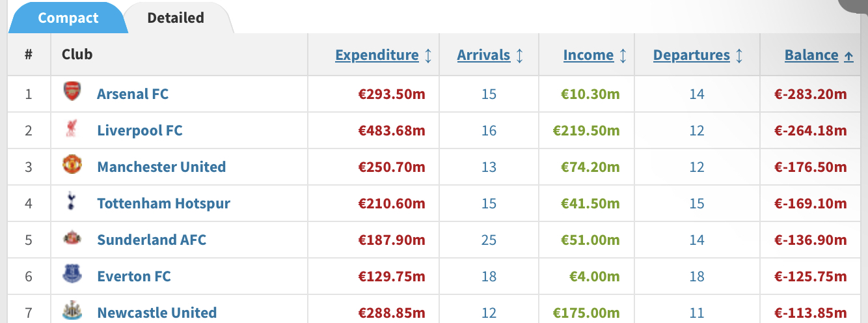
Task: Sort table by Expenditure column
Action: pyautogui.click(x=377, y=55)
